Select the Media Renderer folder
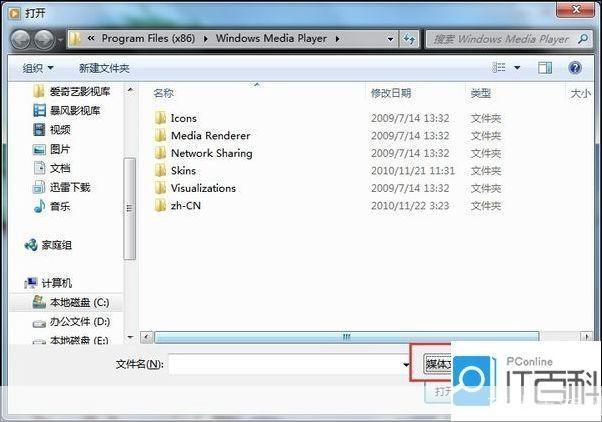This screenshot has width=602, height=422. pos(210,136)
